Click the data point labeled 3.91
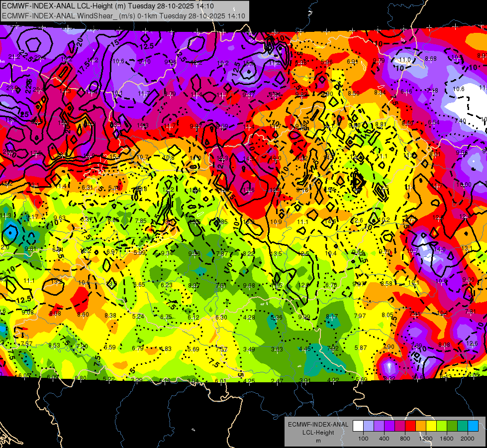 305,380
